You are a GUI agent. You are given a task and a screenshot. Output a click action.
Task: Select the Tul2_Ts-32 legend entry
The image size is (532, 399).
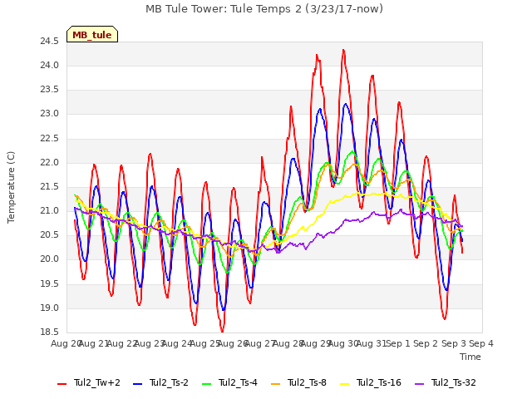pyautogui.click(x=446, y=382)
